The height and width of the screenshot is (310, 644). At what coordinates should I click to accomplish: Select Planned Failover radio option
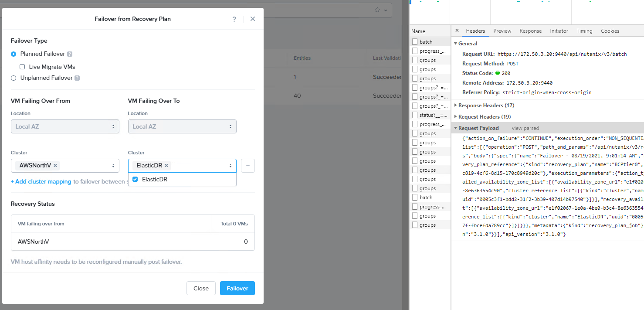tap(14, 54)
